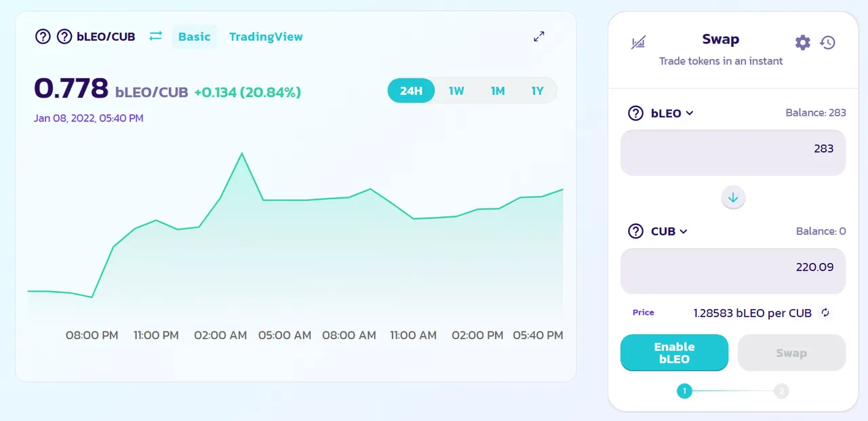Click the Trade tokens in an instant subtitle

click(x=721, y=61)
